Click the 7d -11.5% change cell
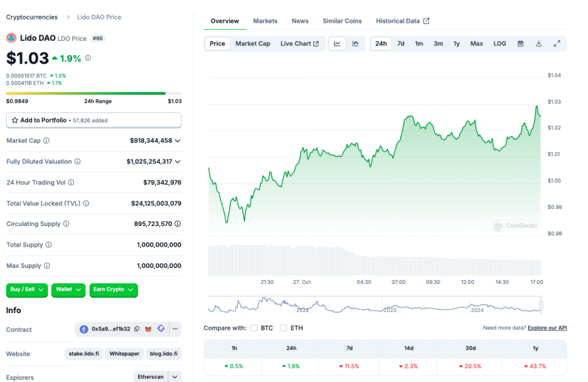This screenshot has width=588, height=382. tap(349, 367)
